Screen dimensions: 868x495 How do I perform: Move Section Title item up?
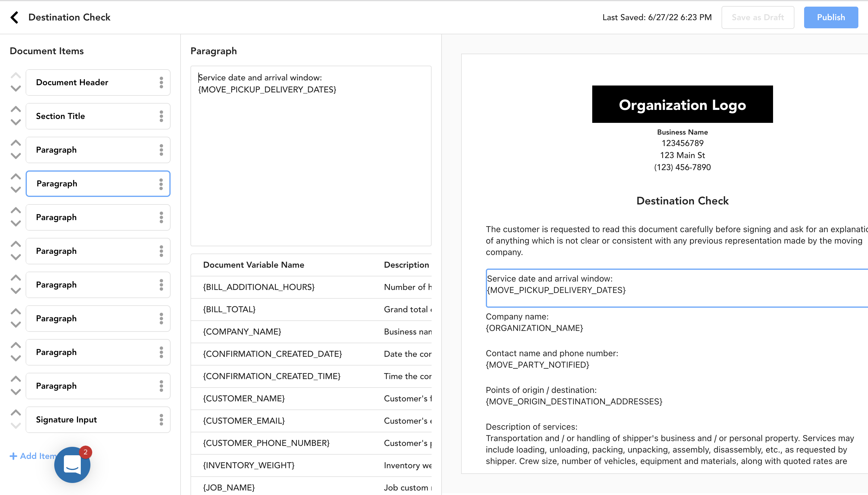click(x=16, y=110)
